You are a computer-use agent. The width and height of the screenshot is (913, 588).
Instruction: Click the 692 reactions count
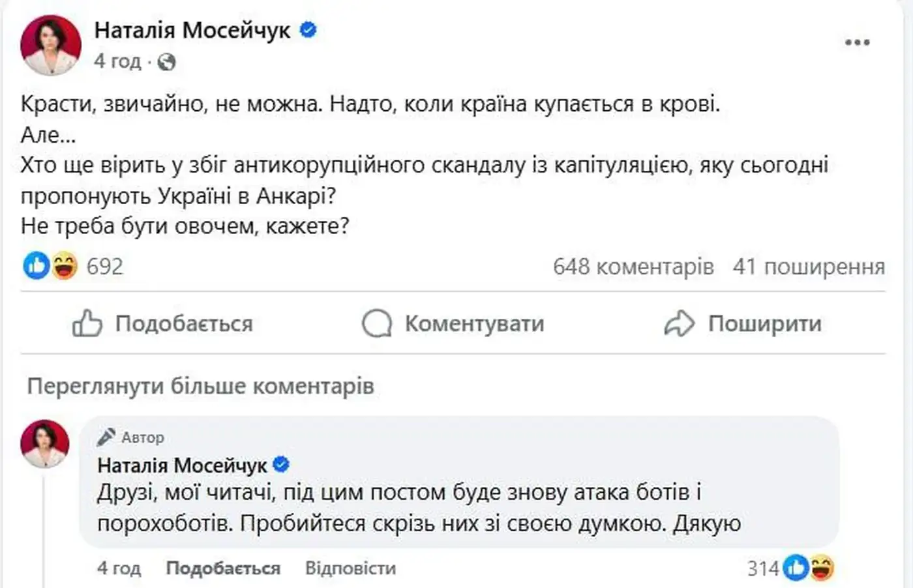(104, 267)
